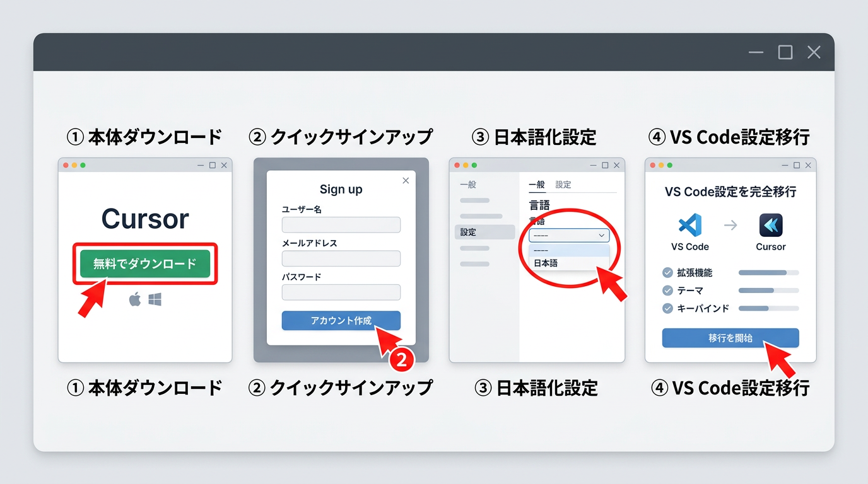Toggle the キーバインド checkmark

pyautogui.click(x=668, y=308)
